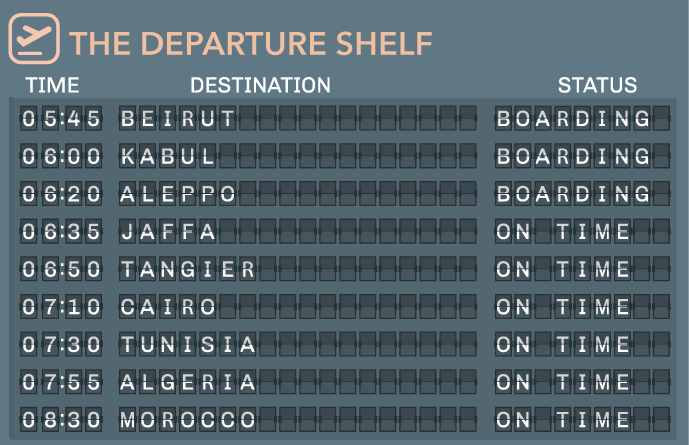
Task: Click the TIME column header
Action: [52, 85]
